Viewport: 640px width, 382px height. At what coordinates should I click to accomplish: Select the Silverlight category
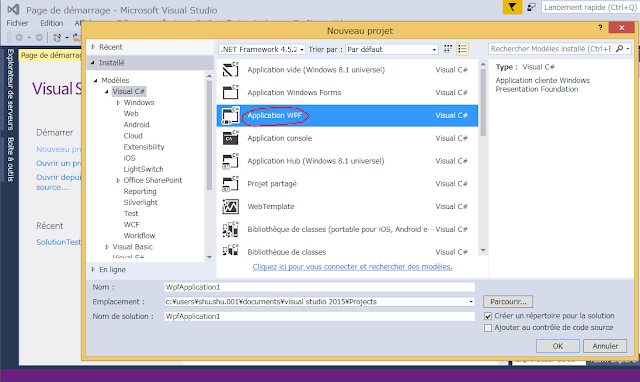140,202
